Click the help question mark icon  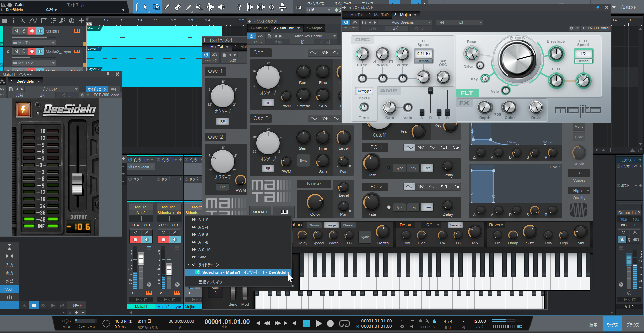pos(239,7)
